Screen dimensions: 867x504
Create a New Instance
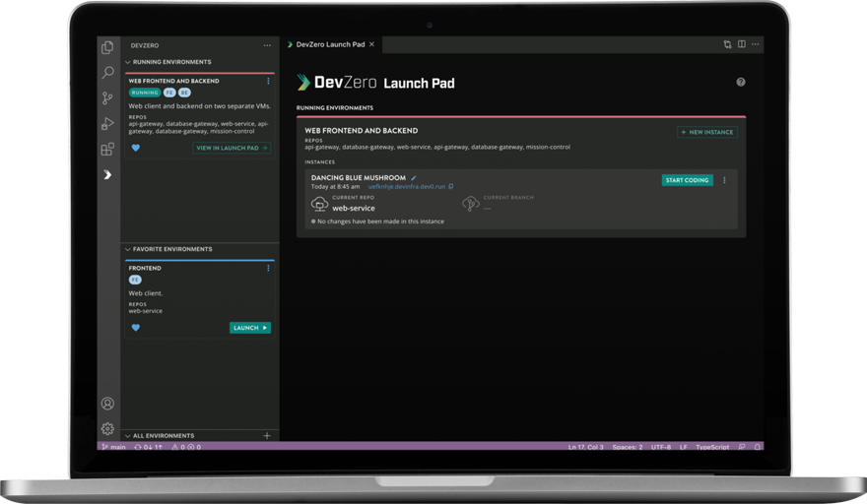(707, 132)
